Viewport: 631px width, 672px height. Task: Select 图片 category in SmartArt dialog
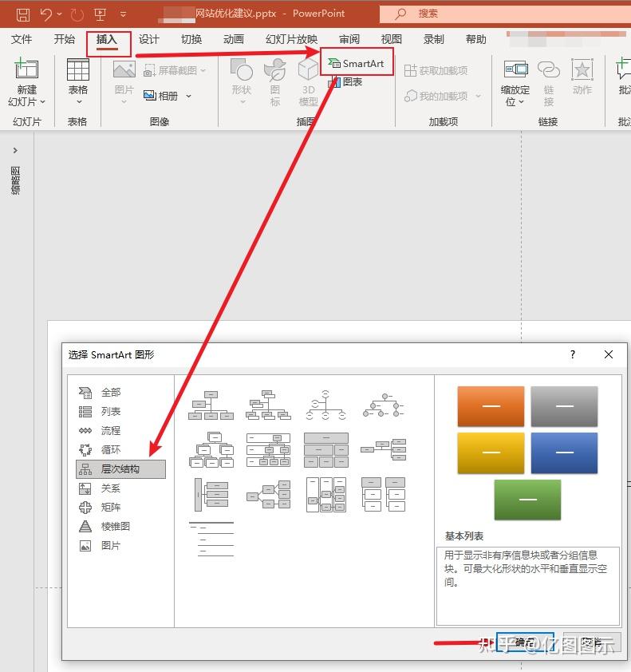[x=111, y=546]
